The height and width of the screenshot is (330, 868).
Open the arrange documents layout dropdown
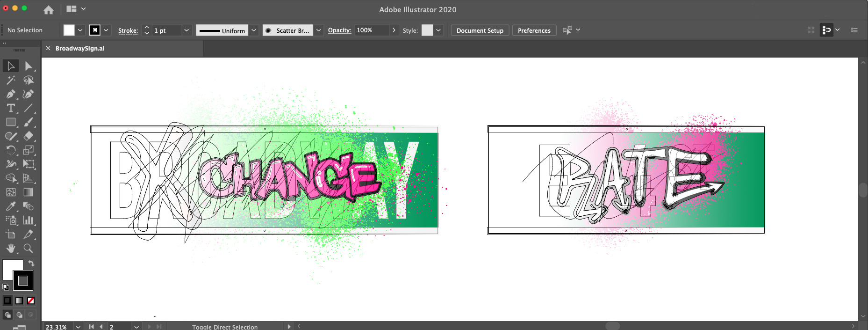[x=76, y=9]
